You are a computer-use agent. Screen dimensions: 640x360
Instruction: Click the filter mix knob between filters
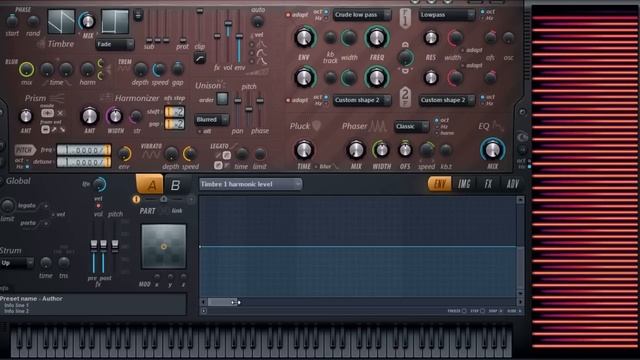tap(405, 58)
